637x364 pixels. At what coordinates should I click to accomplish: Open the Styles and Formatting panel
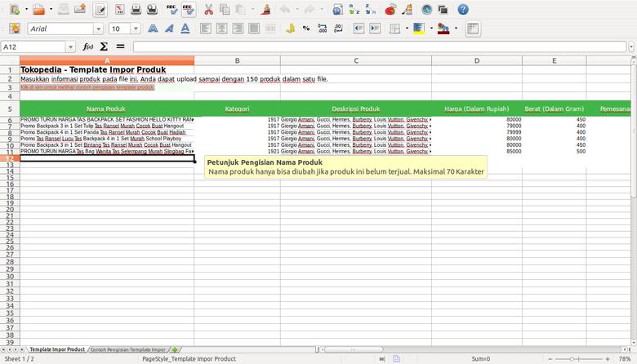coord(15,29)
